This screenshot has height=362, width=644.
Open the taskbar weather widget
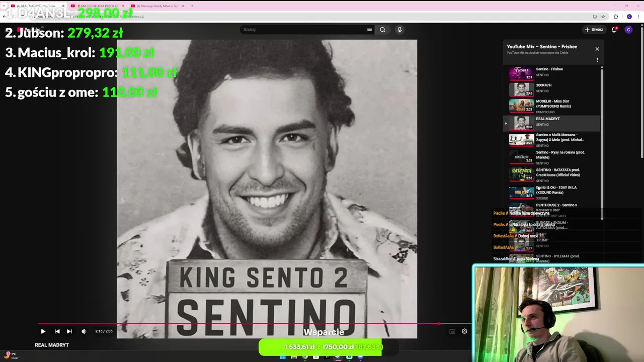[x=11, y=355]
